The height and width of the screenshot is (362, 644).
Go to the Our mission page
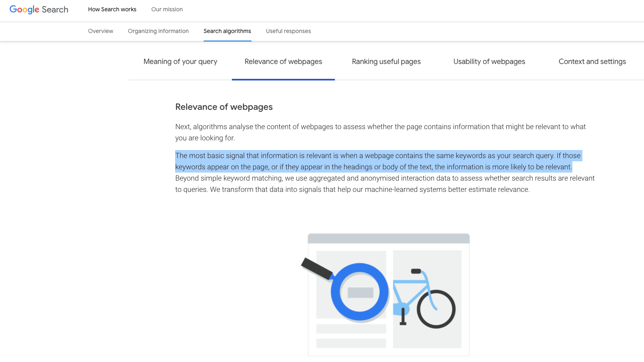click(167, 9)
